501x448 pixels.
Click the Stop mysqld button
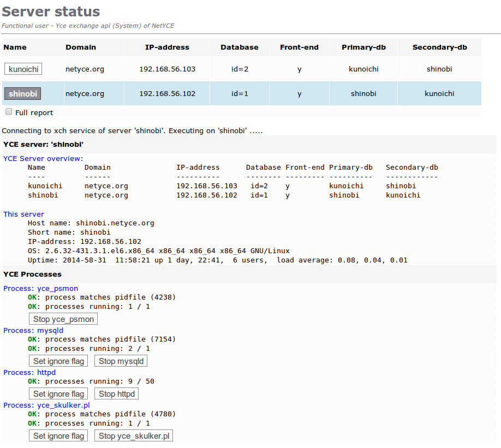(120, 361)
